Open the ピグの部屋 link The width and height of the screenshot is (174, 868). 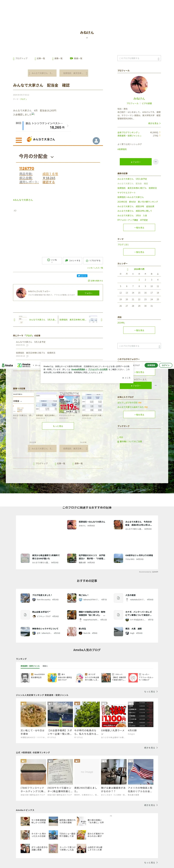[147, 103]
